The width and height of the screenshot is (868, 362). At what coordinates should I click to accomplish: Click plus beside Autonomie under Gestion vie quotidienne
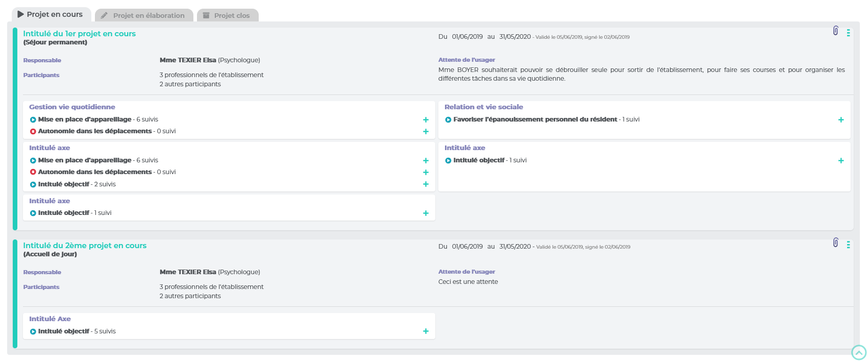pos(426,132)
